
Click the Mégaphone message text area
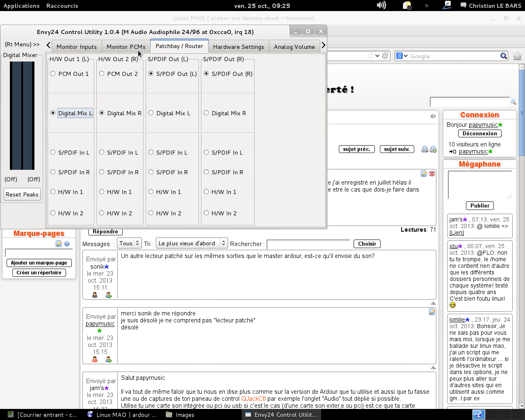point(479,185)
